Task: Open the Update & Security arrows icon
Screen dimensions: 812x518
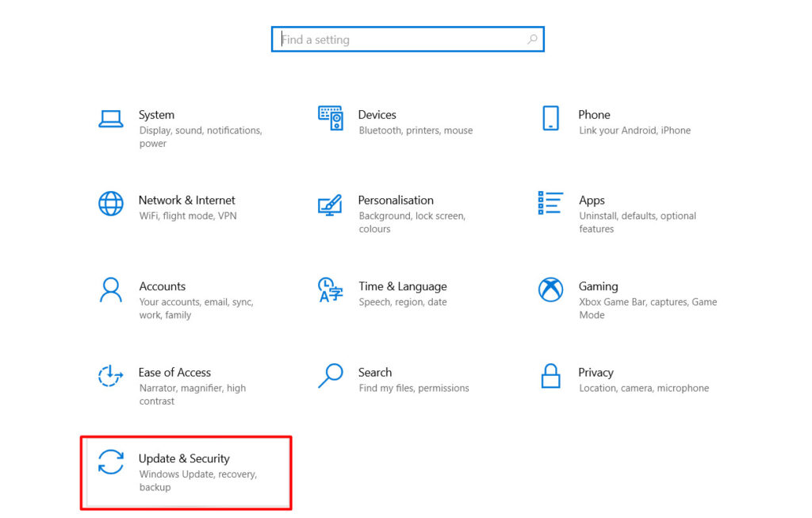Action: tap(111, 462)
